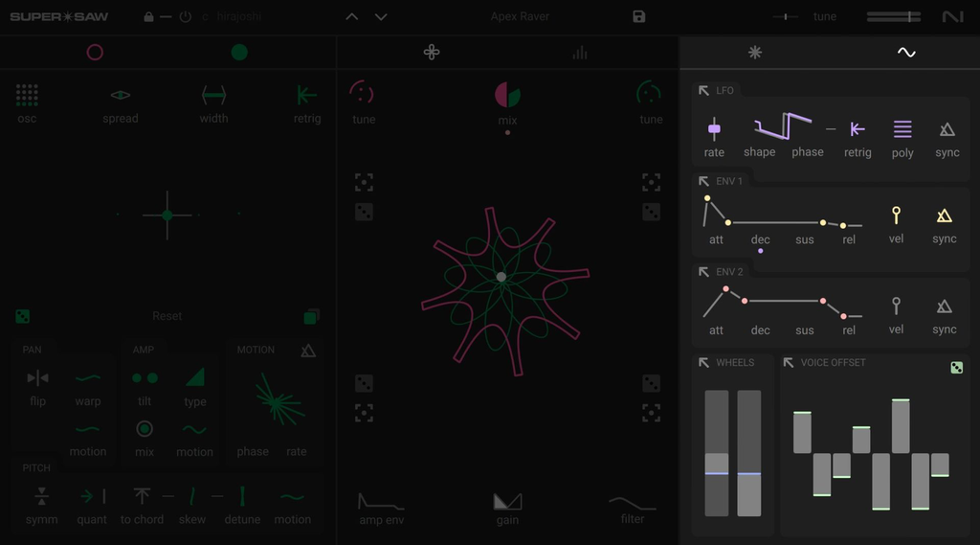Toggle the LFO retrig switch
980x545 pixels.
(x=857, y=129)
